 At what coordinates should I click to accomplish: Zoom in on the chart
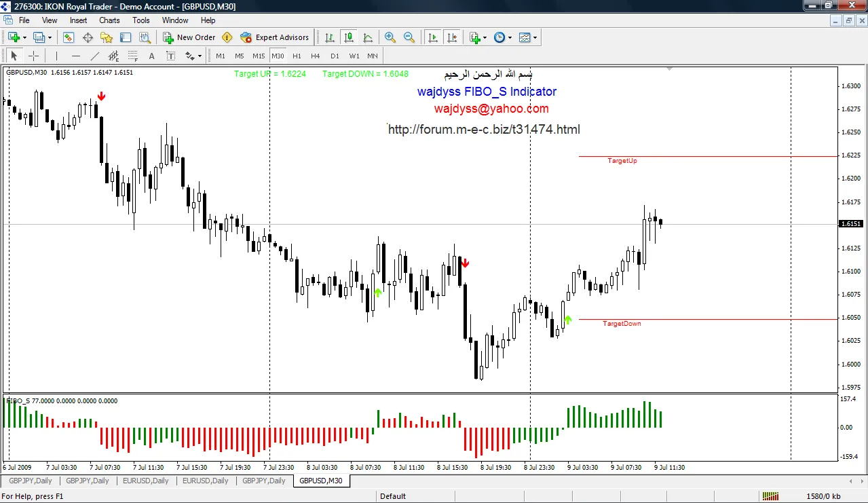390,38
